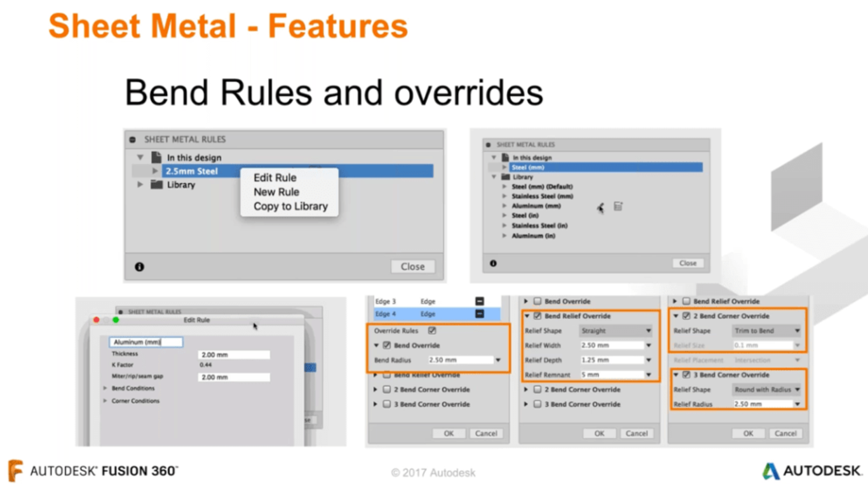The width and height of the screenshot is (868, 484).
Task: Uncheck the checked Bend Relief Override checkbox
Action: (x=538, y=316)
